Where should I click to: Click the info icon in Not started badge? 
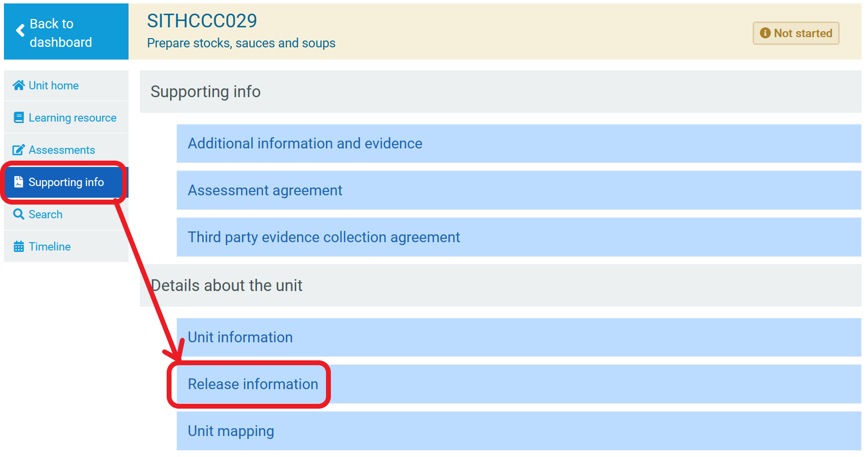pos(765,33)
